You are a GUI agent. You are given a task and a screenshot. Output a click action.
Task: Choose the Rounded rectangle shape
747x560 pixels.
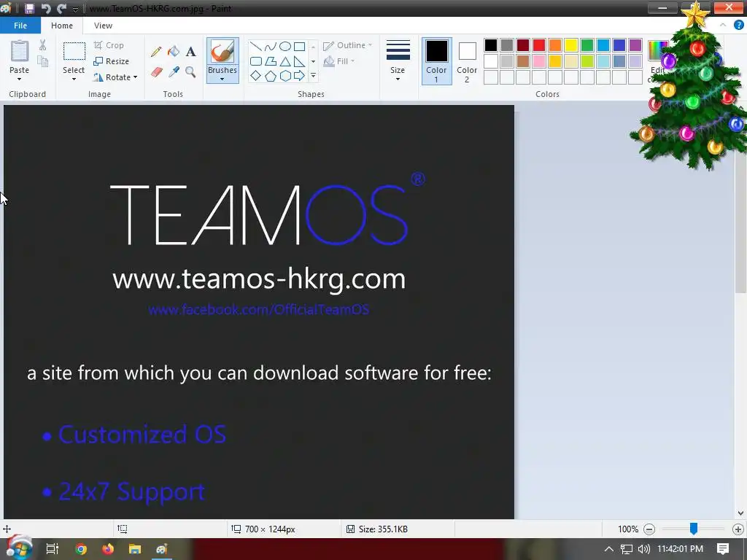point(256,61)
